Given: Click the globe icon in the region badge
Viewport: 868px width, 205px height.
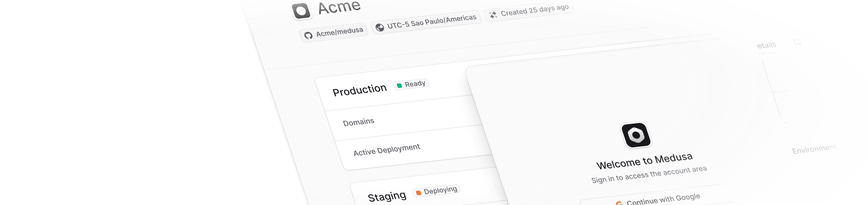Looking at the screenshot, I should 380,27.
